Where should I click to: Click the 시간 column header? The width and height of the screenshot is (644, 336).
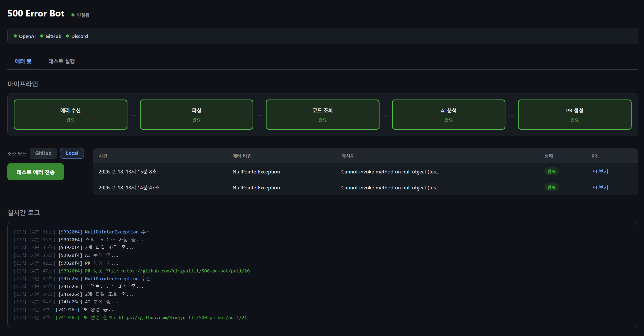point(103,156)
